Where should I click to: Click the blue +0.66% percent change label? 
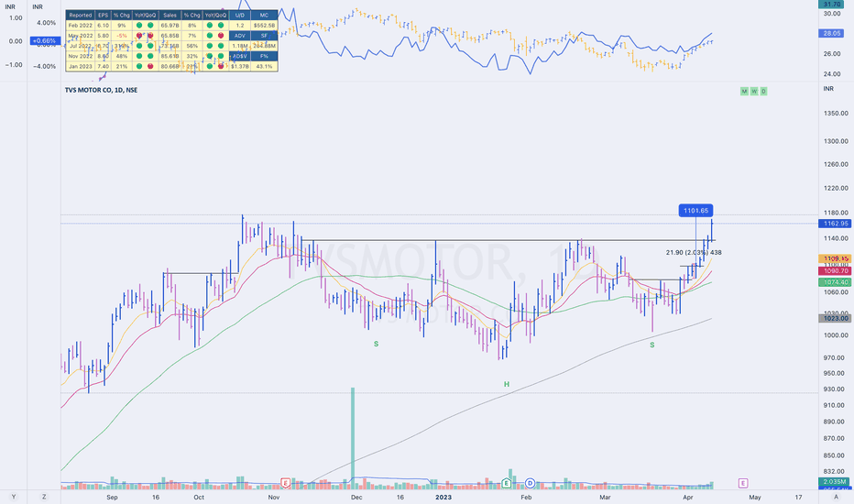[45, 41]
